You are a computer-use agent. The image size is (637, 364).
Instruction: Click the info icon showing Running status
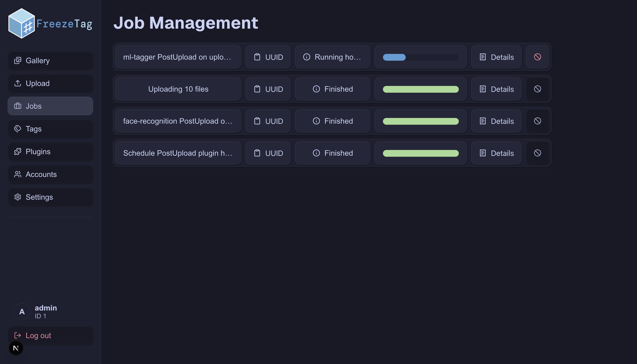coord(306,57)
